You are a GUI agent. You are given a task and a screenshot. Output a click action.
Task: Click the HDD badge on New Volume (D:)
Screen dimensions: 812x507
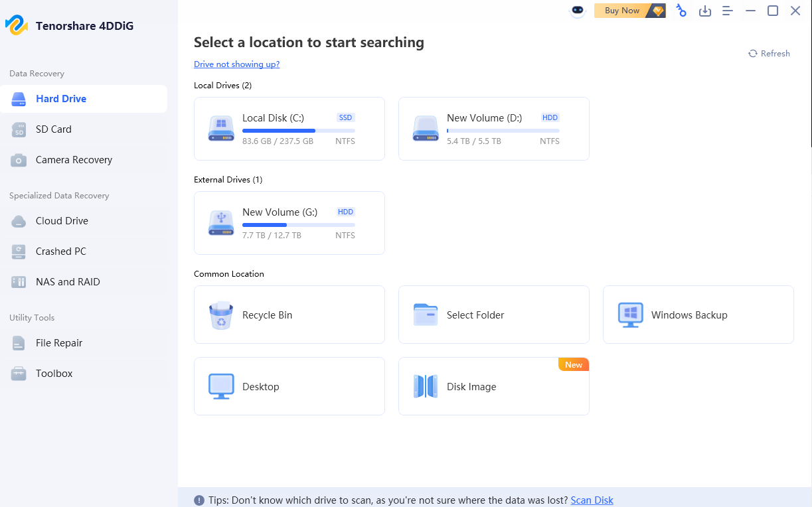550,117
